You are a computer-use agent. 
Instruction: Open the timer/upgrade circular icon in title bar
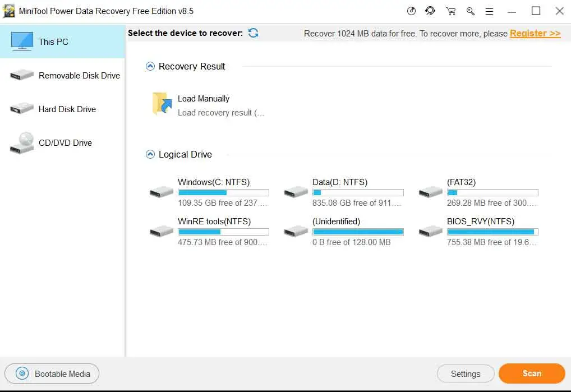411,11
